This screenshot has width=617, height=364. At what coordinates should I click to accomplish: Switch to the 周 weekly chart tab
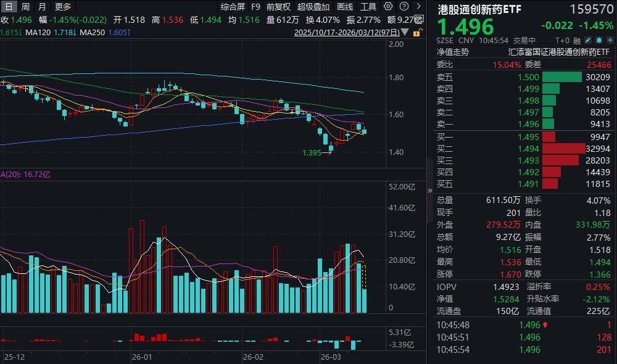coord(24,6)
